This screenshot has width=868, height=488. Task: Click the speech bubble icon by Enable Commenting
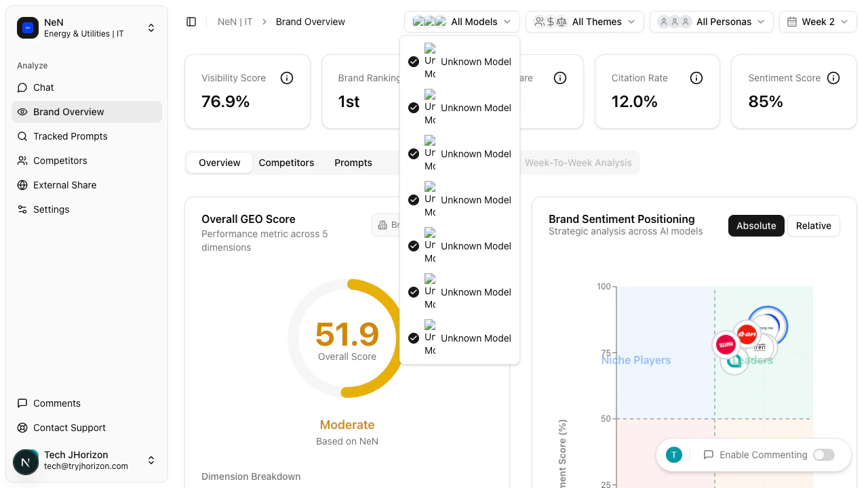[709, 455]
